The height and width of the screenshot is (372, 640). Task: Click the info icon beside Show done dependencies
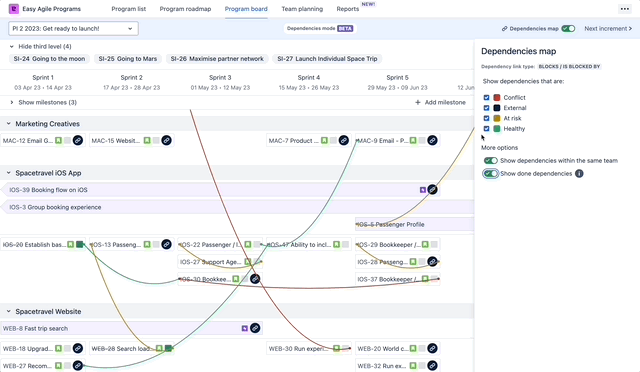pyautogui.click(x=579, y=174)
